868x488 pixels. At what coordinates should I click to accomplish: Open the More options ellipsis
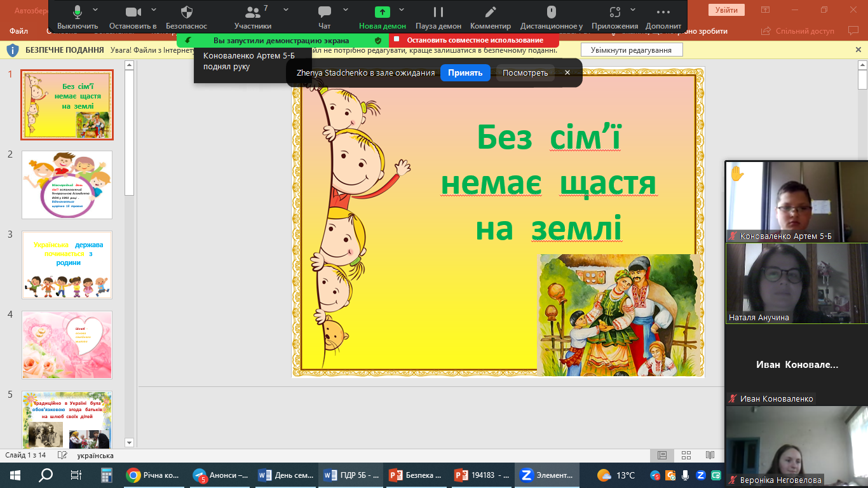click(663, 17)
